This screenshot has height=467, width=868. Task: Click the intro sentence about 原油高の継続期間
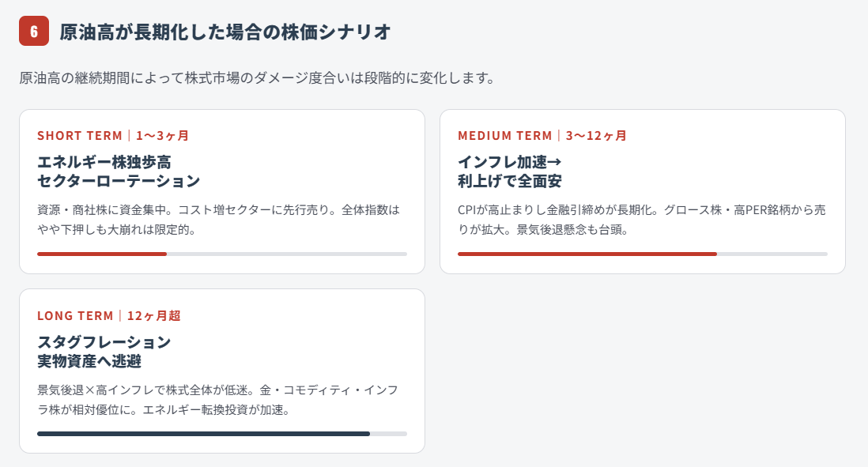tap(257, 78)
